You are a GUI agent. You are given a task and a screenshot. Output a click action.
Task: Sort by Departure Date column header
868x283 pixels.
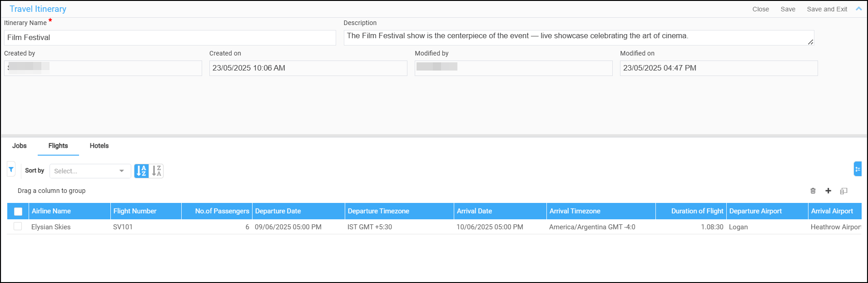278,211
